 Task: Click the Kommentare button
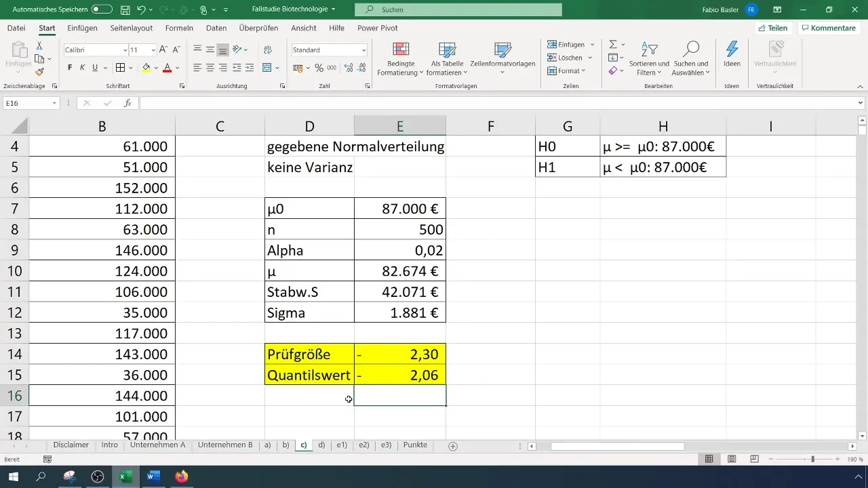828,28
